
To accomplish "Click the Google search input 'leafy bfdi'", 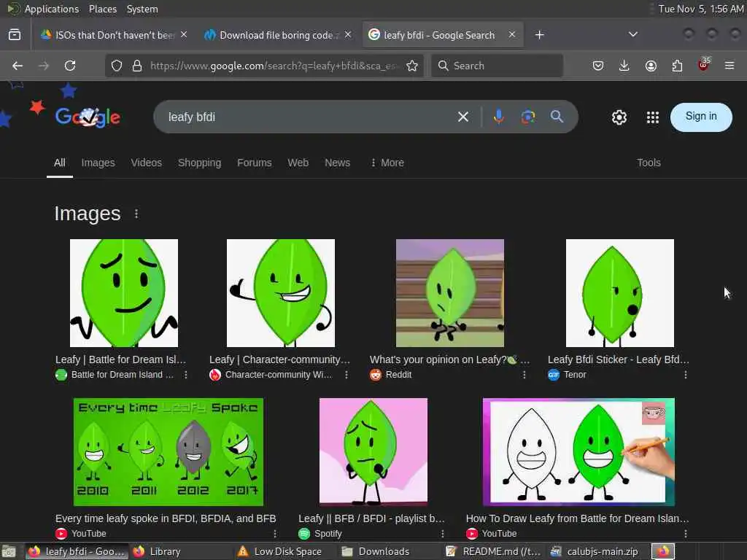I will coord(305,117).
